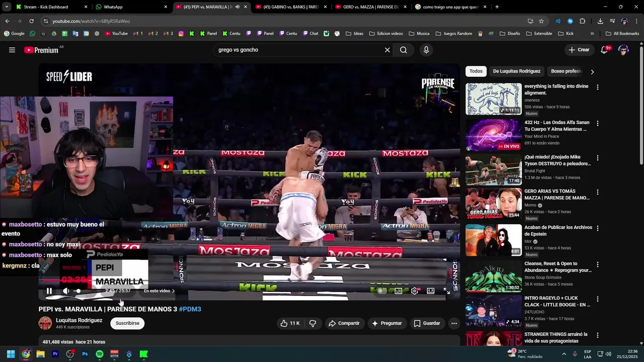This screenshot has height=362, width=644.
Task: Subscribe with the Suscribirse button
Action: click(127, 323)
